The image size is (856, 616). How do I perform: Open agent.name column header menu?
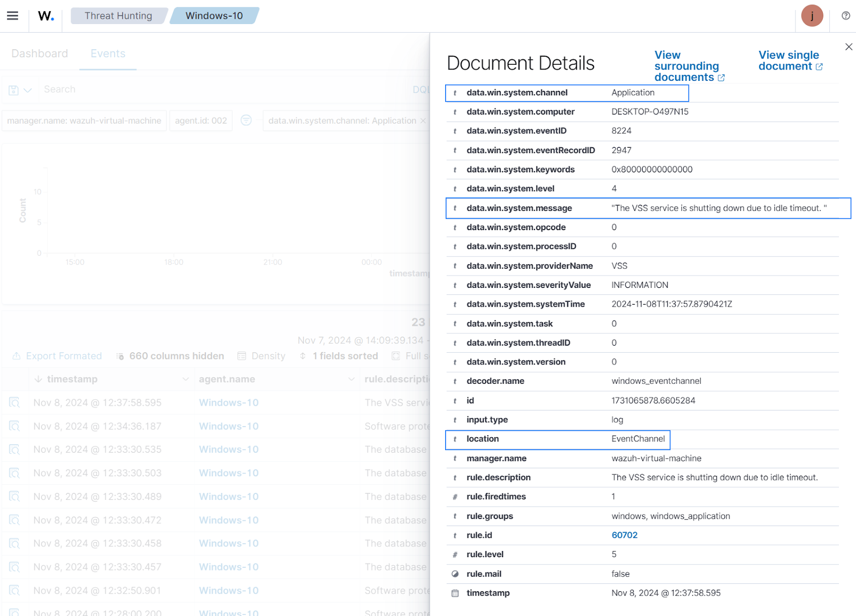pyautogui.click(x=351, y=379)
